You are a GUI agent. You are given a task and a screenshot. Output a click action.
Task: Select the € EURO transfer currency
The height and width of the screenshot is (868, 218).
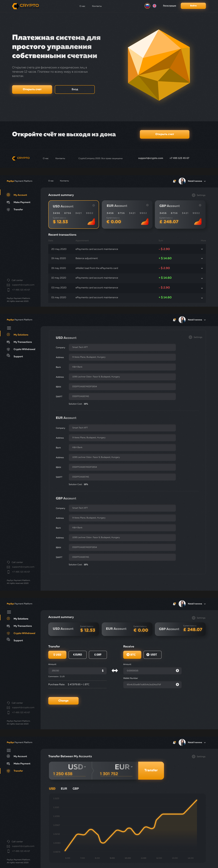(78, 654)
